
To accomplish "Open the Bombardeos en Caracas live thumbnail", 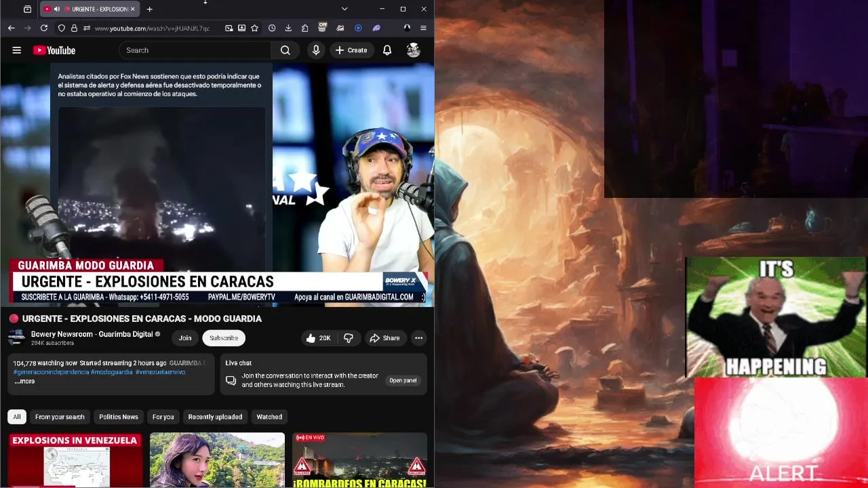I will [359, 460].
